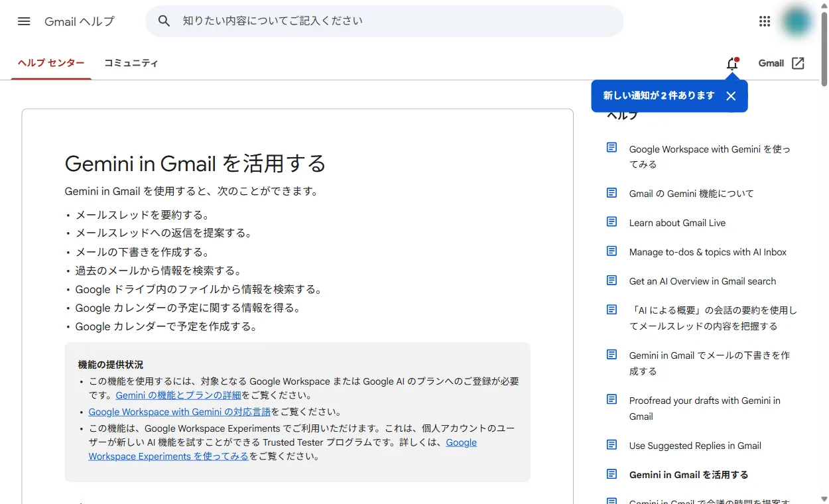Screen dimensions: 829x504
Task: Click bullet Google ドライブ内のファイルから情報を検索する。
Action: click(198, 289)
